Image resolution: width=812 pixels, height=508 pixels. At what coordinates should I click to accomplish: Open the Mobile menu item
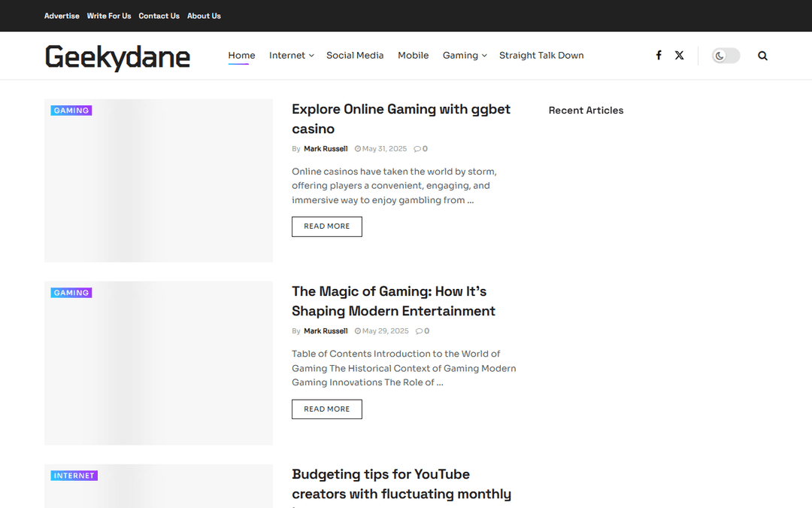pyautogui.click(x=413, y=56)
